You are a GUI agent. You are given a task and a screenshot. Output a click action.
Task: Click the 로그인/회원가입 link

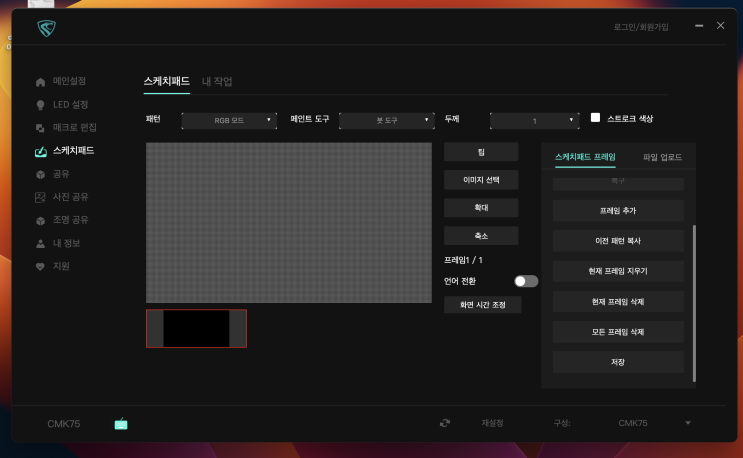tap(641, 27)
